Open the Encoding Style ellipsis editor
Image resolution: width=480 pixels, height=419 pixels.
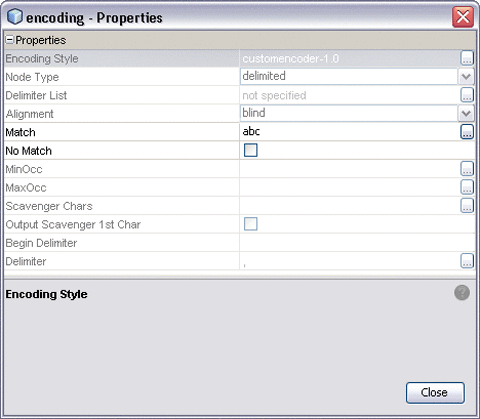[467, 58]
